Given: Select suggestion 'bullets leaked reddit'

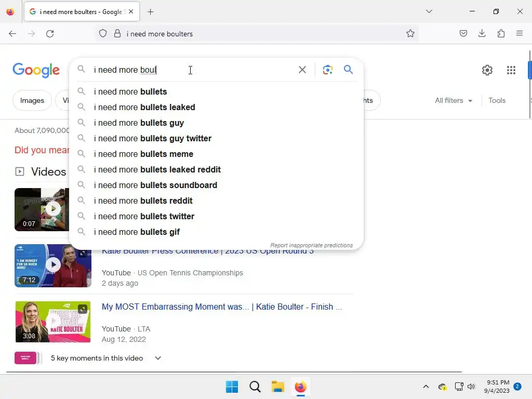Looking at the screenshot, I should 216,170.
